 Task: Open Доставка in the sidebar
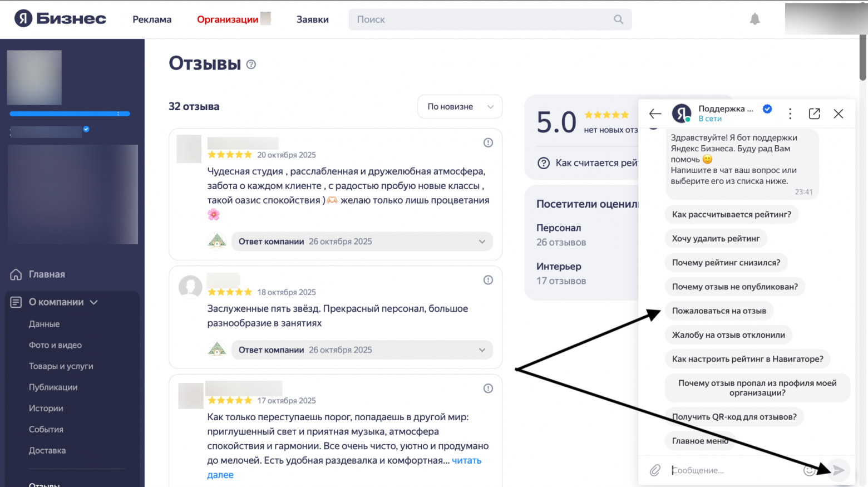pos(47,451)
